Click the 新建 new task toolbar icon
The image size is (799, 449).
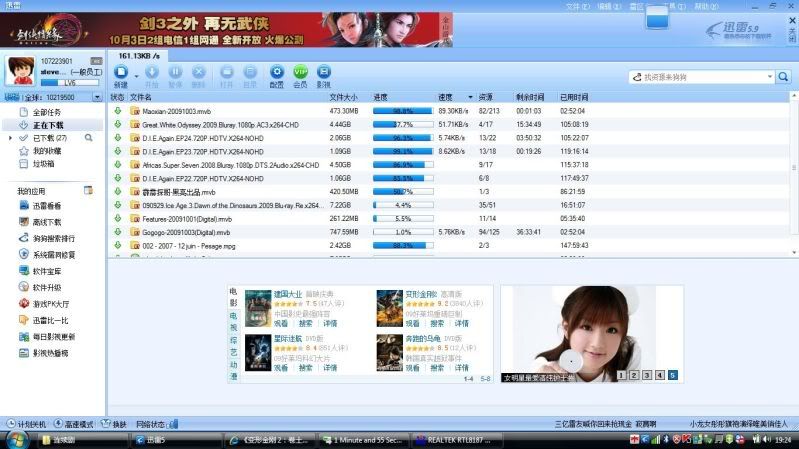121,72
